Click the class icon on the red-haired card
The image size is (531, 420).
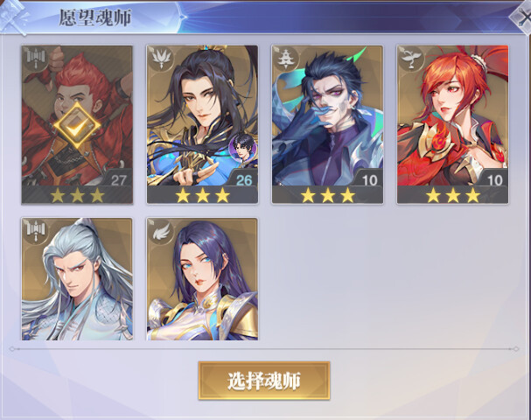click(x=36, y=59)
